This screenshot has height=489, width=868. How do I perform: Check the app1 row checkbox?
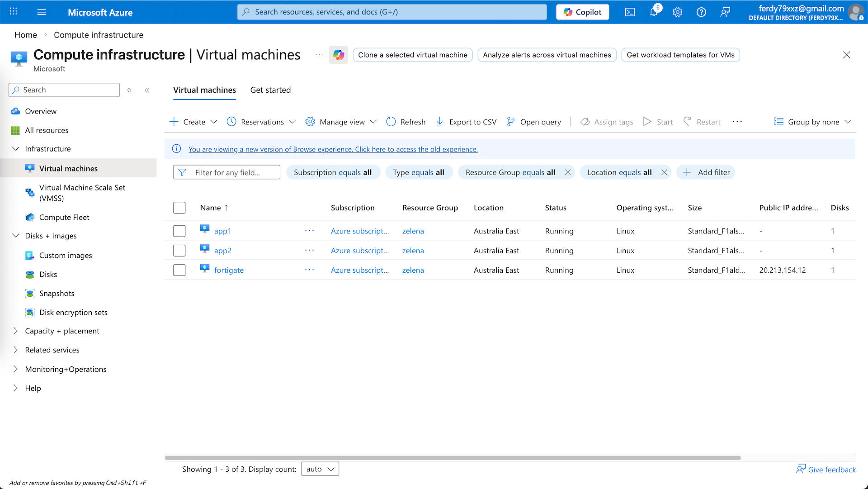[x=179, y=231]
